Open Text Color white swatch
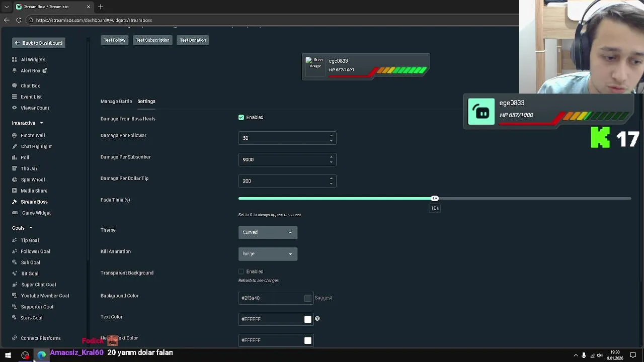The image size is (644, 362). [x=308, y=319]
